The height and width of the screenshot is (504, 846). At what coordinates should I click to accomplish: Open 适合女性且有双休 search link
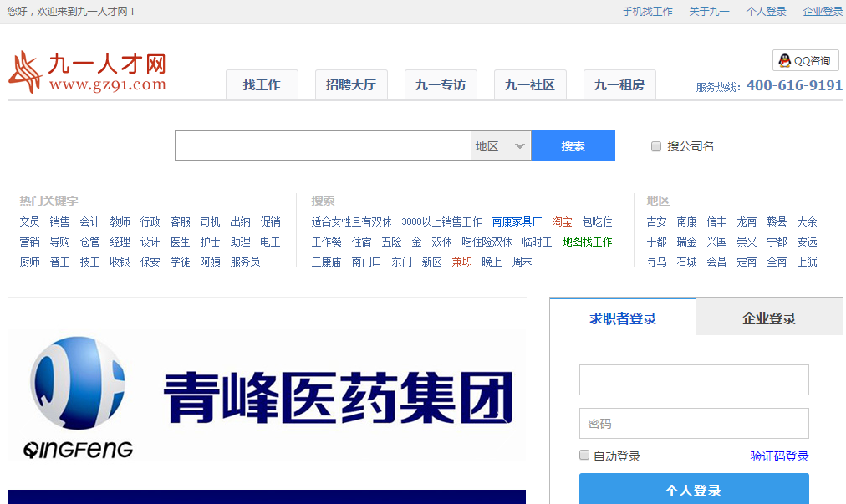pyautogui.click(x=351, y=221)
